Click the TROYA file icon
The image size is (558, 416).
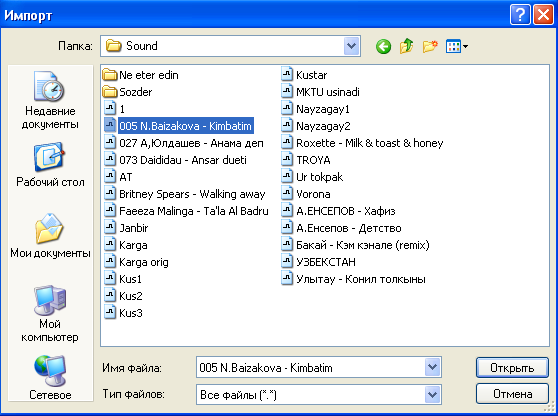point(287,159)
